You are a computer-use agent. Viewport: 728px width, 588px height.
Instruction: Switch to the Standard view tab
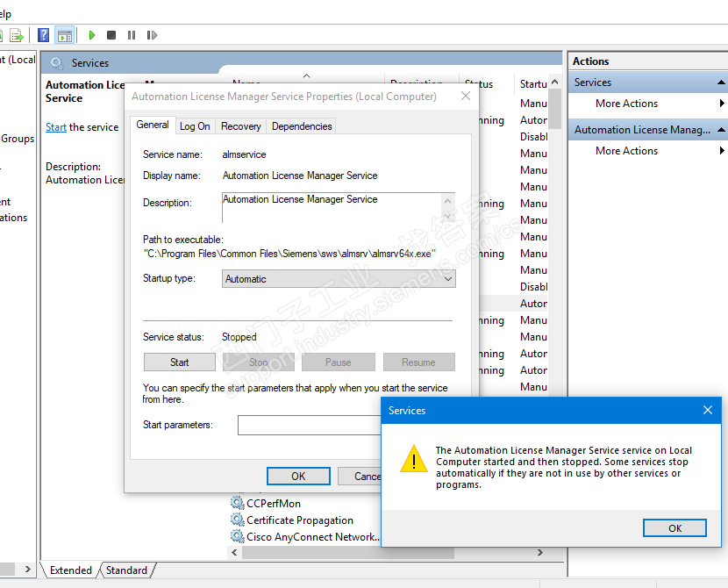coord(126,570)
